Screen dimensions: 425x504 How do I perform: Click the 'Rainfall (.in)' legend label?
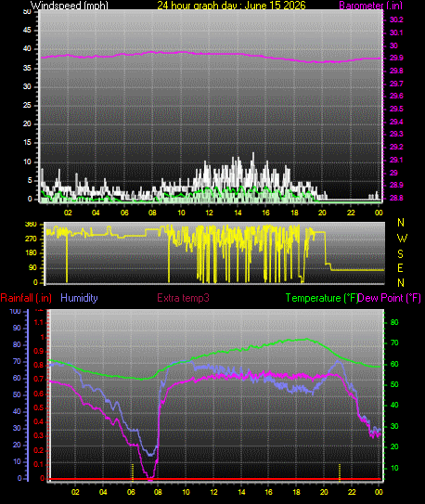pos(26,298)
